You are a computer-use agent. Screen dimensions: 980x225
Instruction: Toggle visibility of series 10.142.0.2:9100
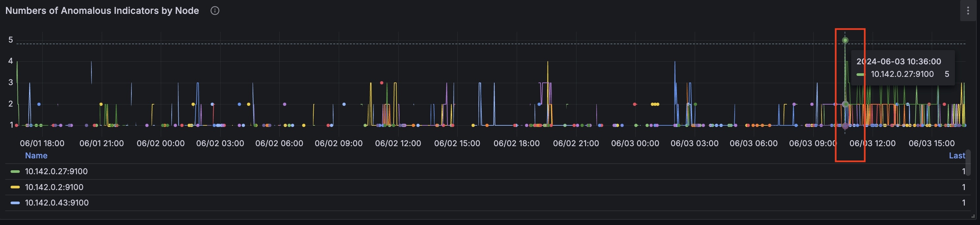point(54,187)
